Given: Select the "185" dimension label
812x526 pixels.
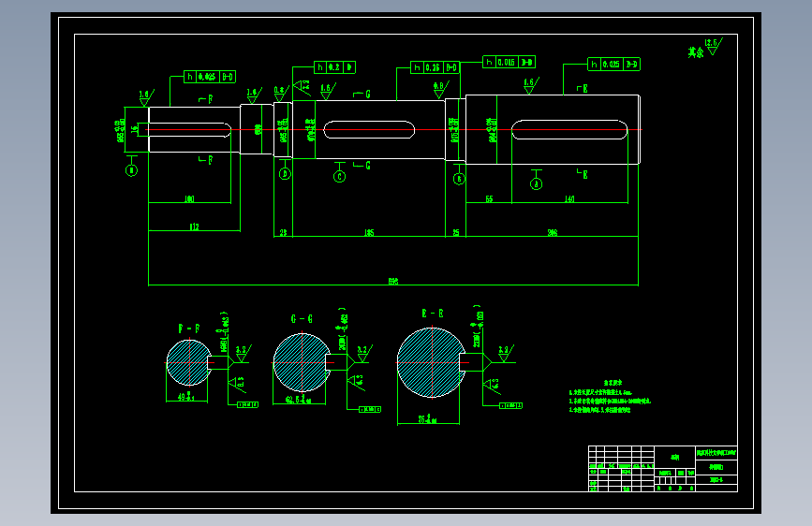Looking at the screenshot, I should (x=369, y=233).
